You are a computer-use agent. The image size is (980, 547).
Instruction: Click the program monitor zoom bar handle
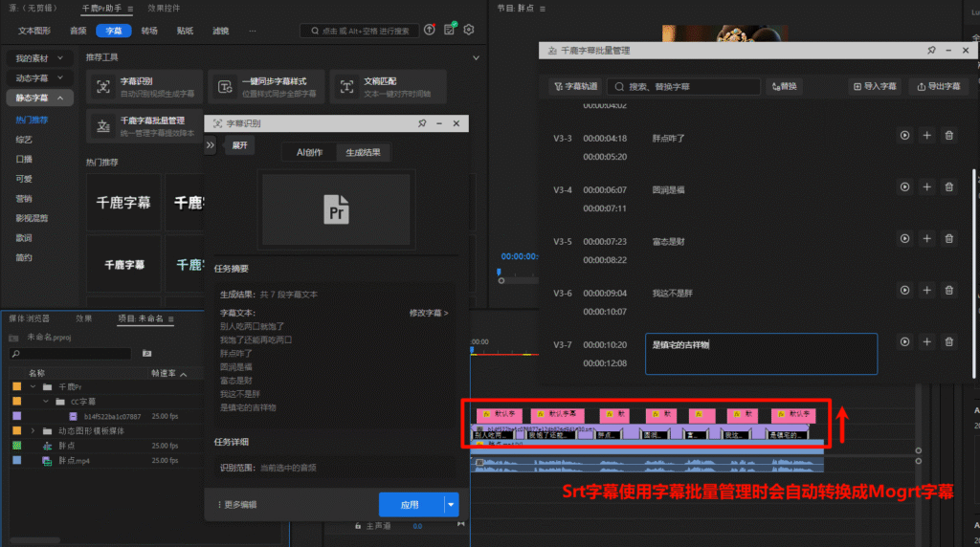tap(501, 281)
